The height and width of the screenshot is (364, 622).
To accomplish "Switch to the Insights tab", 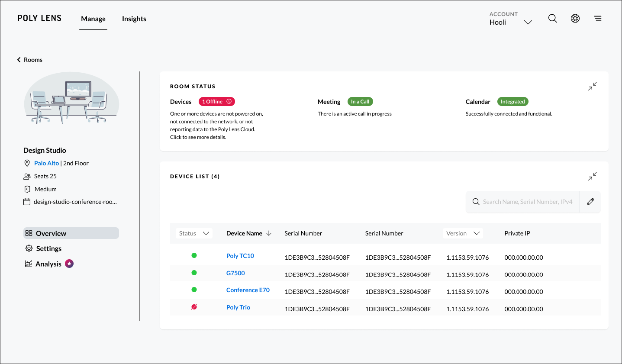I will point(134,19).
